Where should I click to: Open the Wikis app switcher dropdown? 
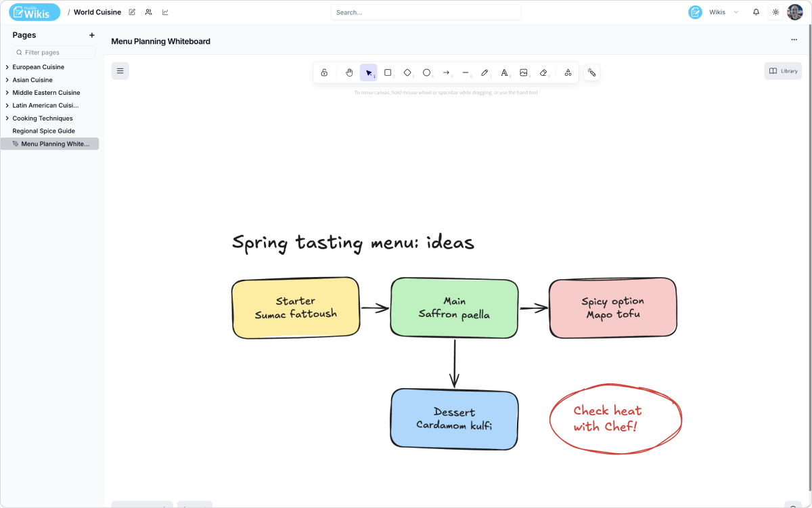click(x=715, y=12)
